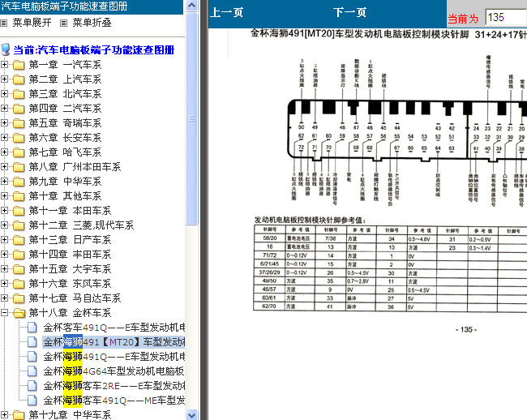Image resolution: width=527 pixels, height=420 pixels.
Task: Click the 菜单折叠 icon
Action: [x=63, y=23]
